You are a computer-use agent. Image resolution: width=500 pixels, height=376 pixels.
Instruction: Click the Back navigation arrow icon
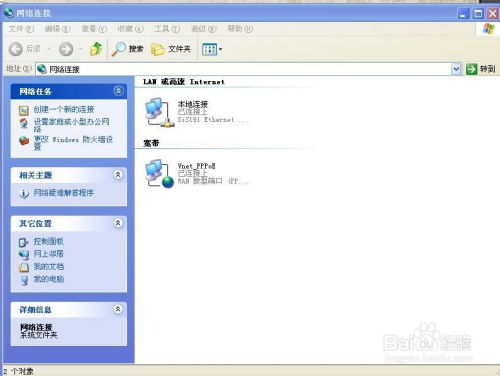pyautogui.click(x=15, y=49)
